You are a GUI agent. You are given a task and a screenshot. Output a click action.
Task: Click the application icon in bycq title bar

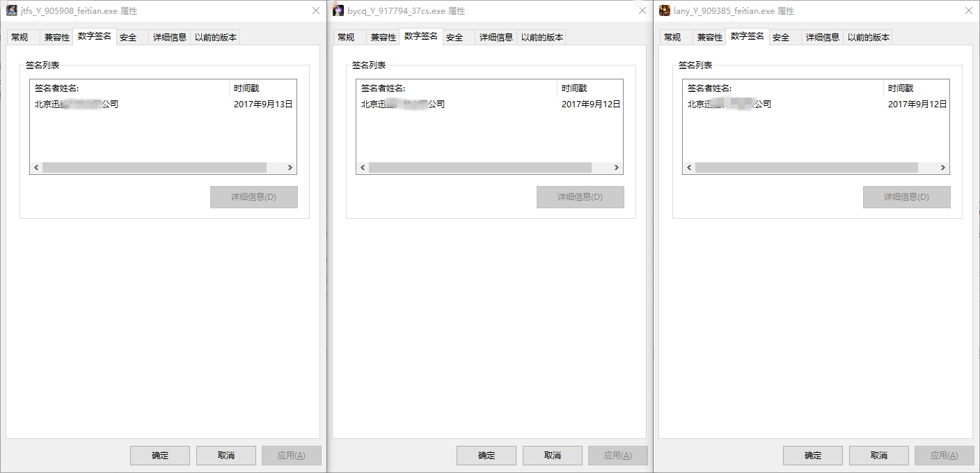pos(338,10)
